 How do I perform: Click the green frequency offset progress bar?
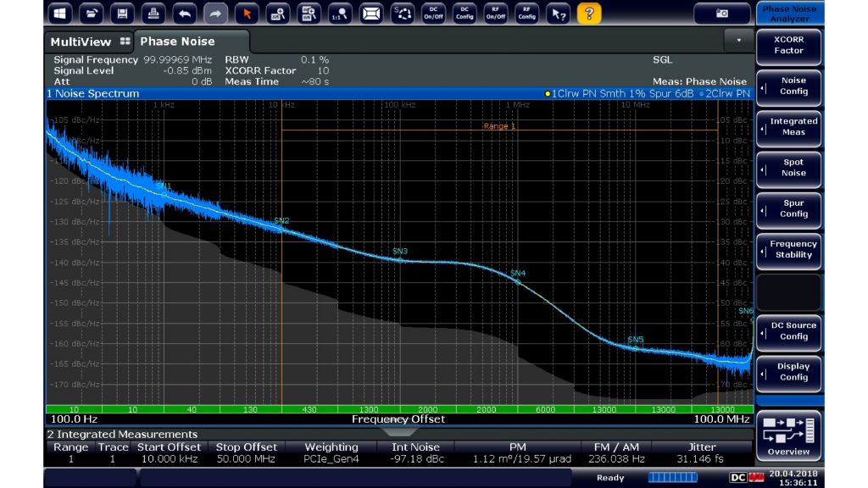point(398,409)
